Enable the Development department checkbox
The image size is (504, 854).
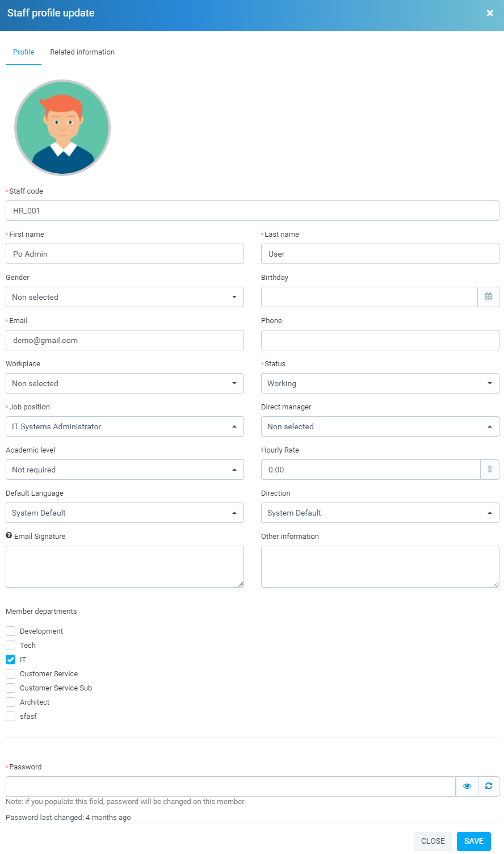(x=10, y=631)
